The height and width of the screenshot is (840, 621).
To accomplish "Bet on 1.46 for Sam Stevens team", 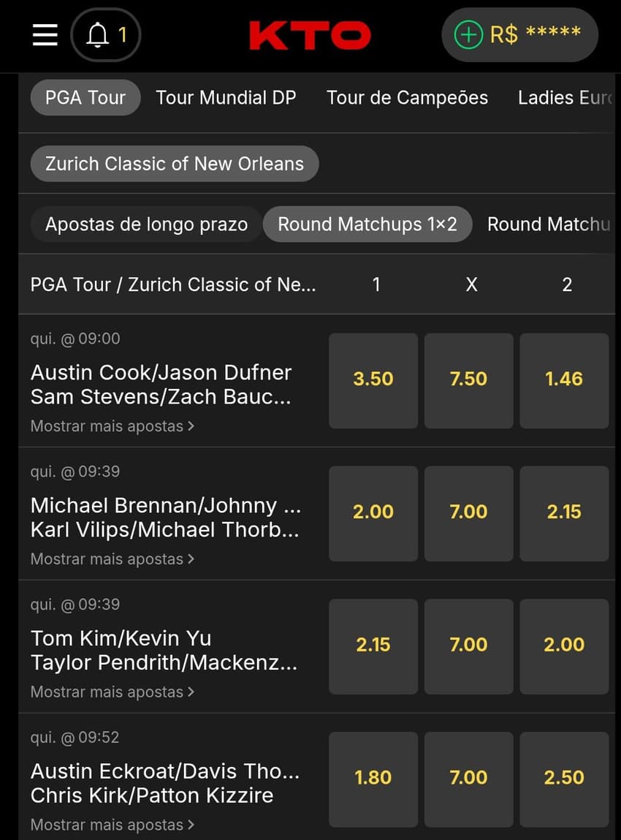I will (x=564, y=379).
